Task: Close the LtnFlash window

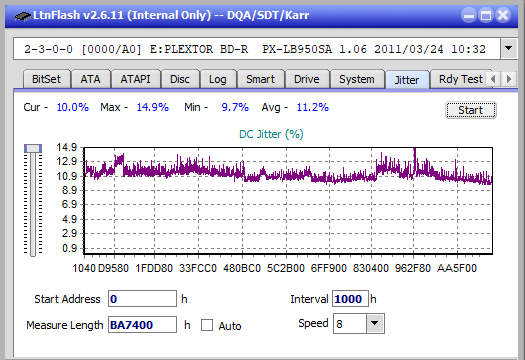Action: [x=503, y=15]
